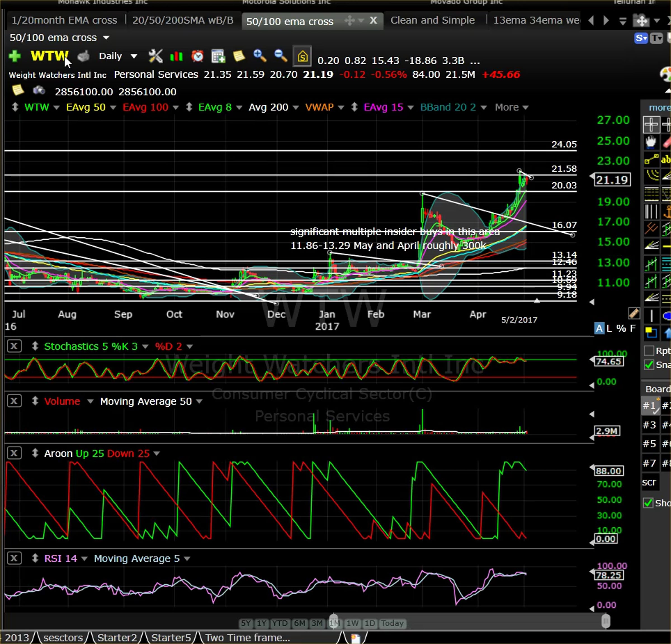Expand the Avg 200 indicator dropdown
671x644 pixels.
point(296,108)
